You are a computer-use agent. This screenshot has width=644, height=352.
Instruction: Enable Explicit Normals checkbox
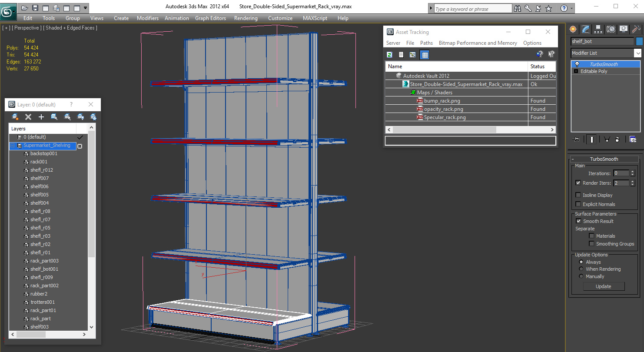(578, 204)
